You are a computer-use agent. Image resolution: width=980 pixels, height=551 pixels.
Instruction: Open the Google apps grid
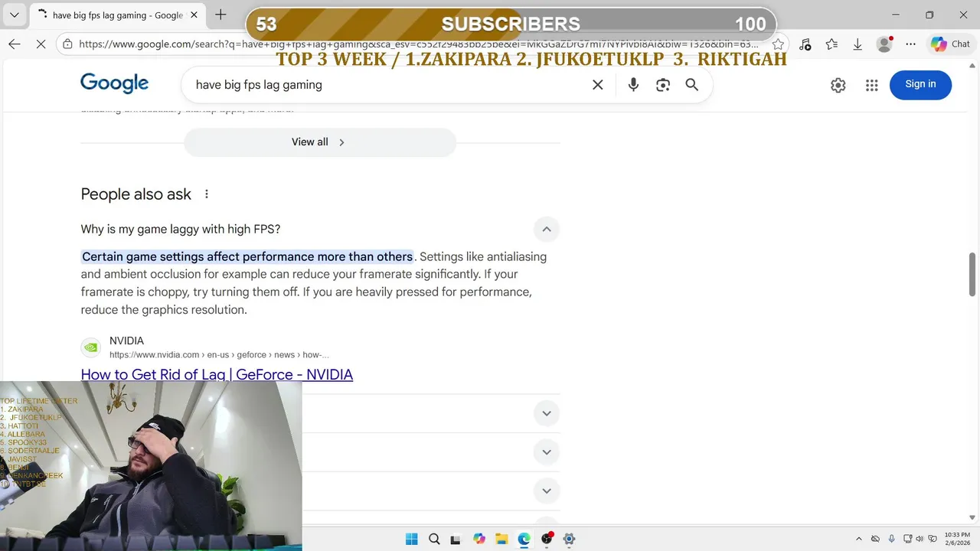pyautogui.click(x=871, y=85)
